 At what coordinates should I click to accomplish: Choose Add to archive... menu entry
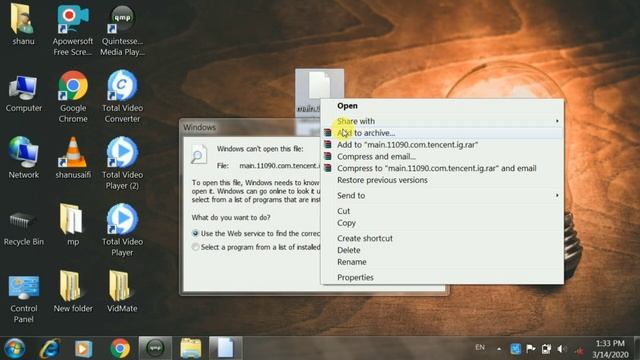442,133
